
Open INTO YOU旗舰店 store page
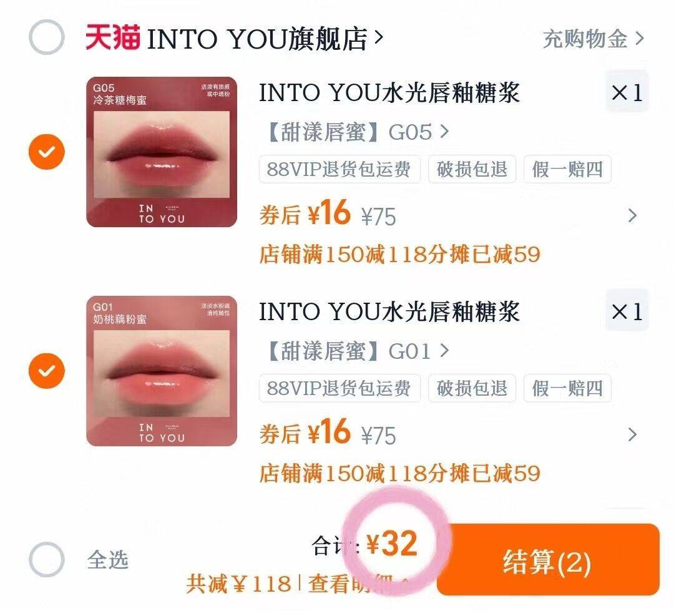(x=264, y=39)
